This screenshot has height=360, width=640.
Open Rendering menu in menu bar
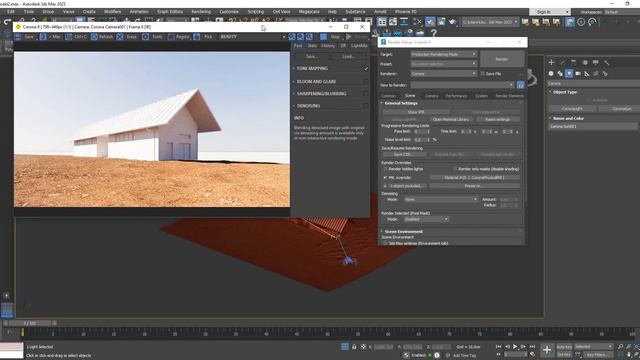201,12
